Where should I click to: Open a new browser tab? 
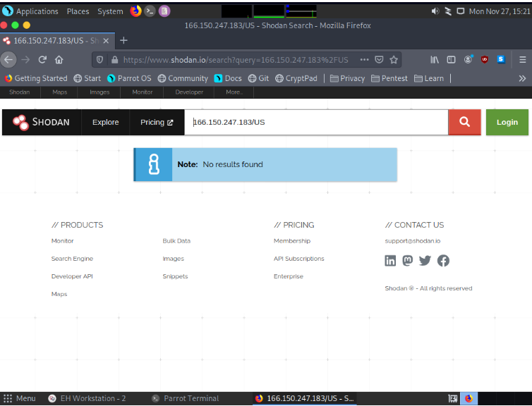pos(124,40)
